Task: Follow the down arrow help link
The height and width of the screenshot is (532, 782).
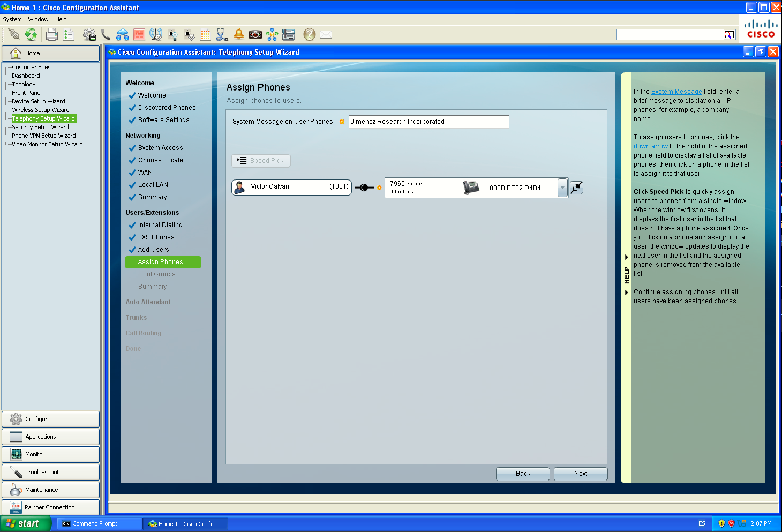Action: tap(651, 146)
